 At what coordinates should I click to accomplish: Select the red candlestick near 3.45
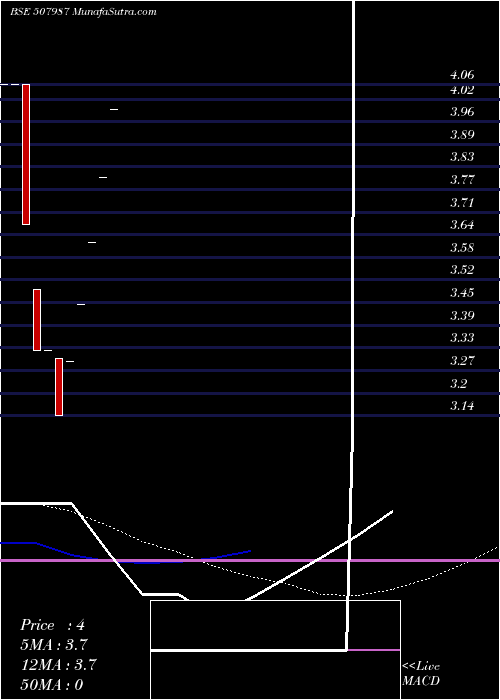[x=37, y=320]
